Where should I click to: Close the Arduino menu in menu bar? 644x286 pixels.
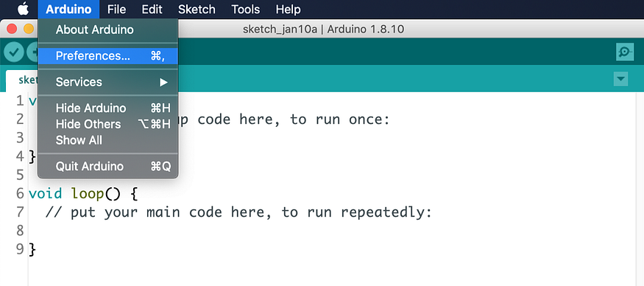pyautogui.click(x=68, y=9)
